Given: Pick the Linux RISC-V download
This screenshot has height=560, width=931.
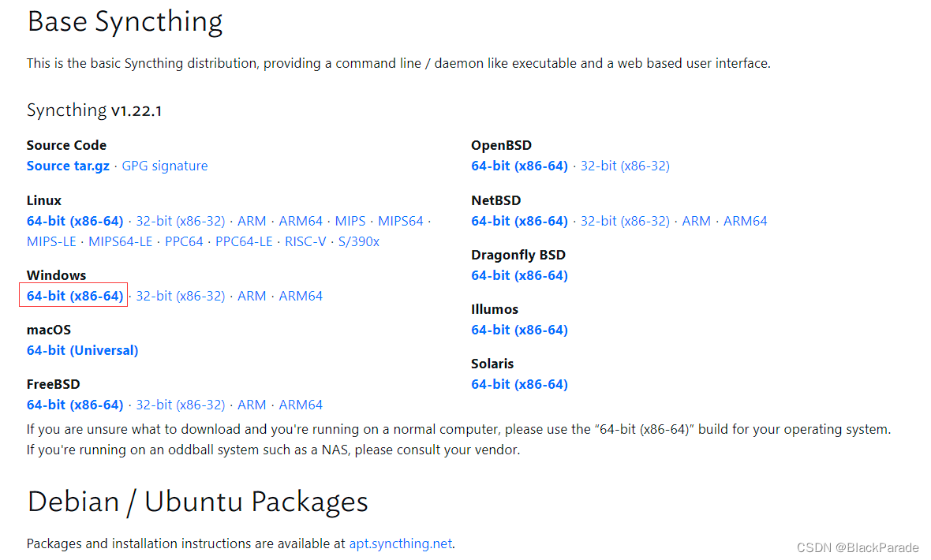Looking at the screenshot, I should point(305,241).
